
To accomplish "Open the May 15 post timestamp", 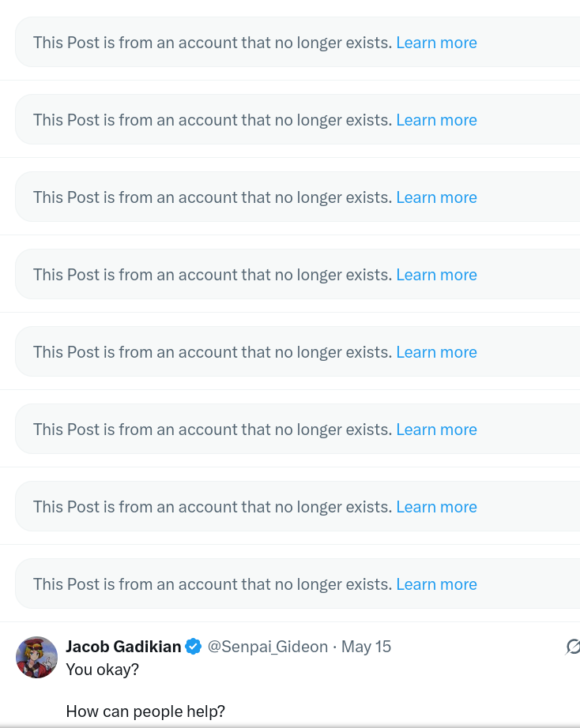I will 366,647.
